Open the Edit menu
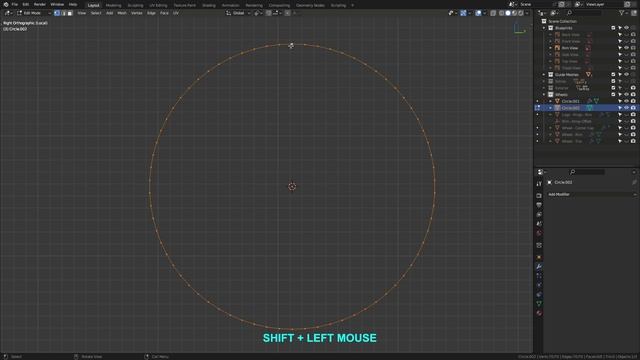Image resolution: width=640 pixels, height=360 pixels. (x=26, y=4)
